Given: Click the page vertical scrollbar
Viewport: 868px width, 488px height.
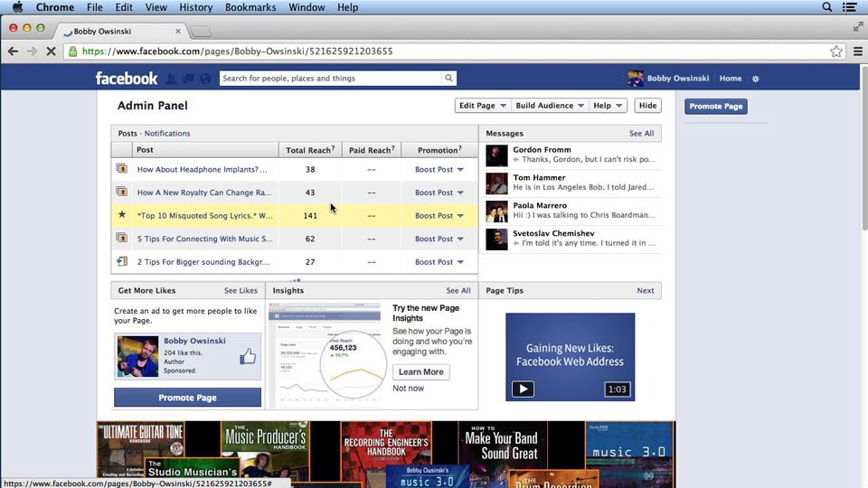Looking at the screenshot, I should click(x=863, y=147).
